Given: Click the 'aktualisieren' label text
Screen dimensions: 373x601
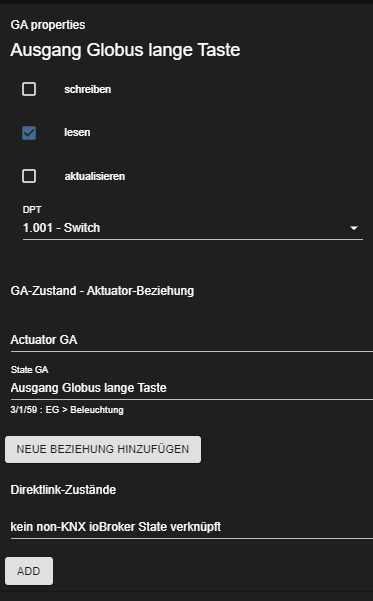Looking at the screenshot, I should [94, 176].
